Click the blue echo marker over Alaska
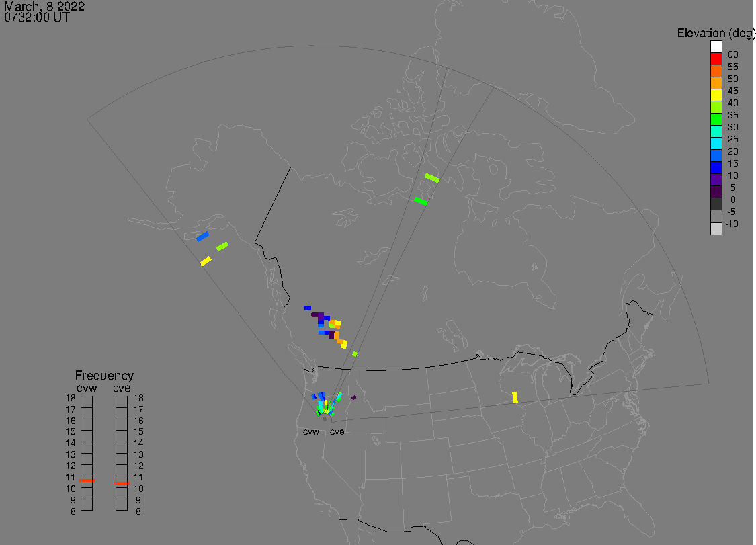This screenshot has height=545, width=756. [x=202, y=237]
